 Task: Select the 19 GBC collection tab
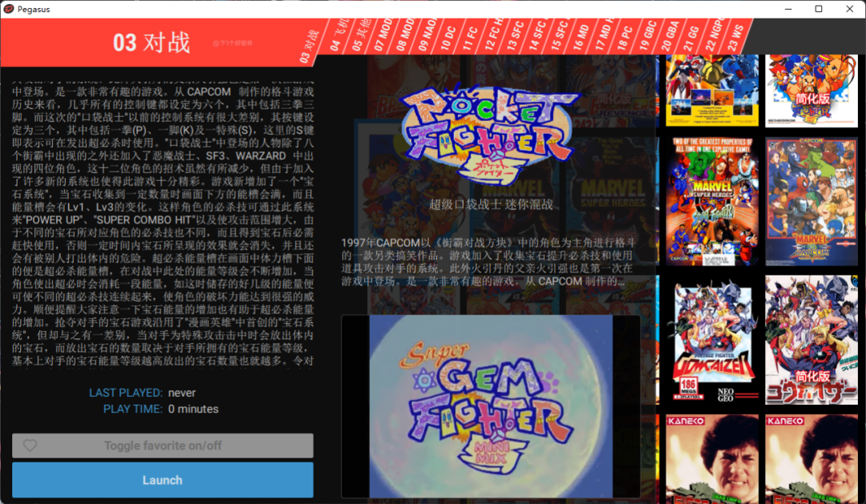click(648, 36)
